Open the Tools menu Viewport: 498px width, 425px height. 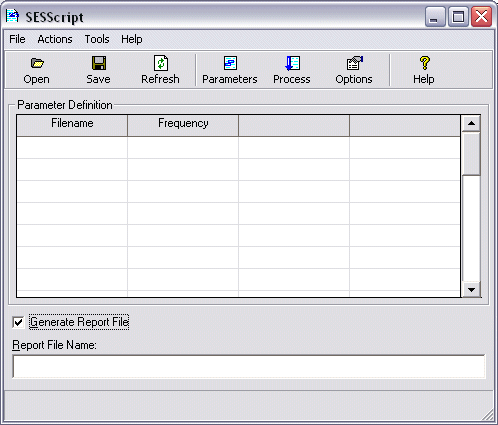[x=97, y=39]
